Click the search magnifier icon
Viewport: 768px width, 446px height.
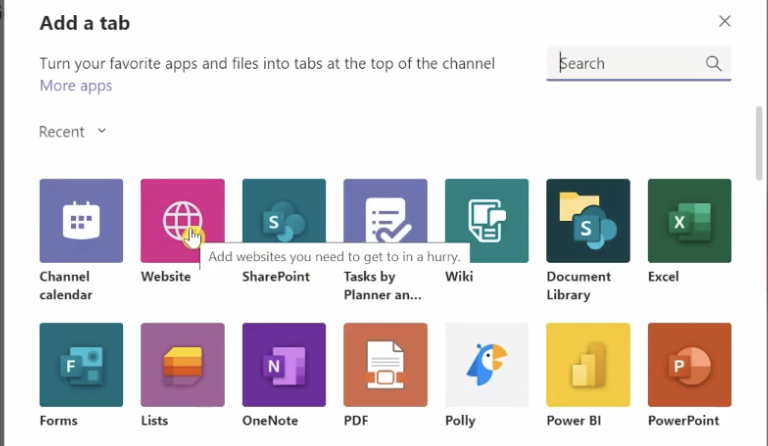pyautogui.click(x=714, y=63)
